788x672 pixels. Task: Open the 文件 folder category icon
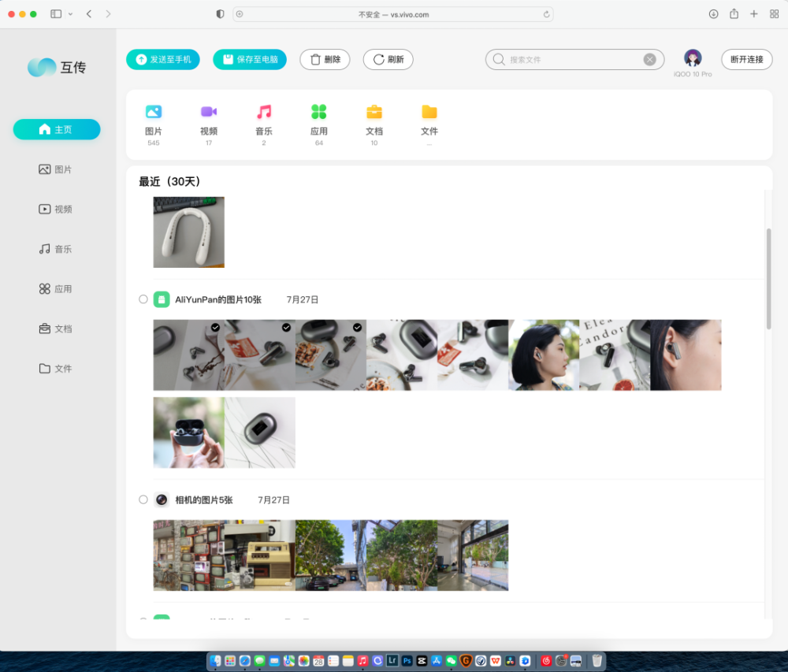click(429, 113)
